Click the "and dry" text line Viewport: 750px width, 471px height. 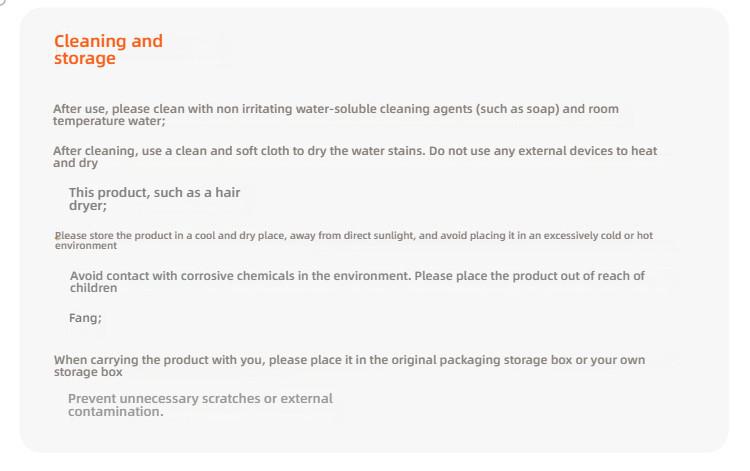pos(75,163)
